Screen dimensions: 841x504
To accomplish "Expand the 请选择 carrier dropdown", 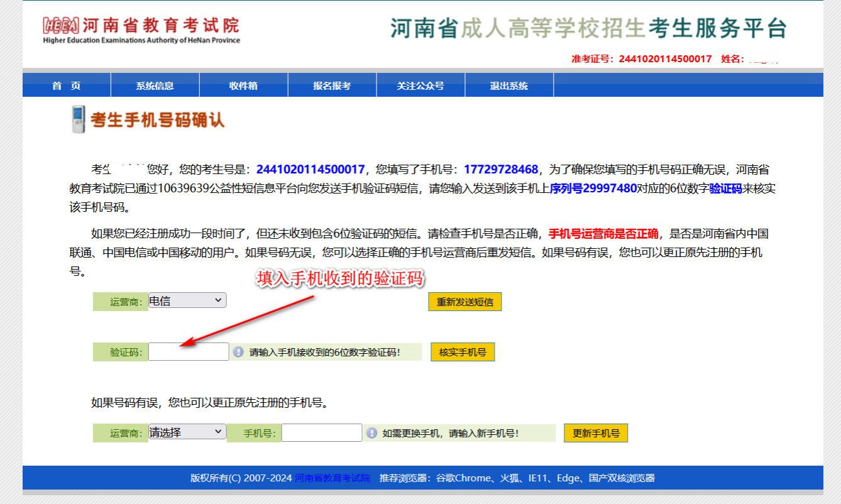I will point(187,432).
